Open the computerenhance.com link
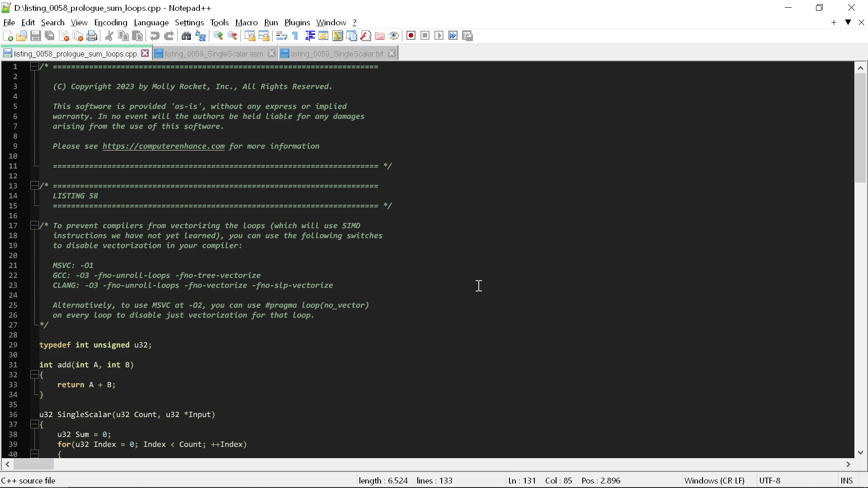The width and height of the screenshot is (868, 488). [x=163, y=146]
